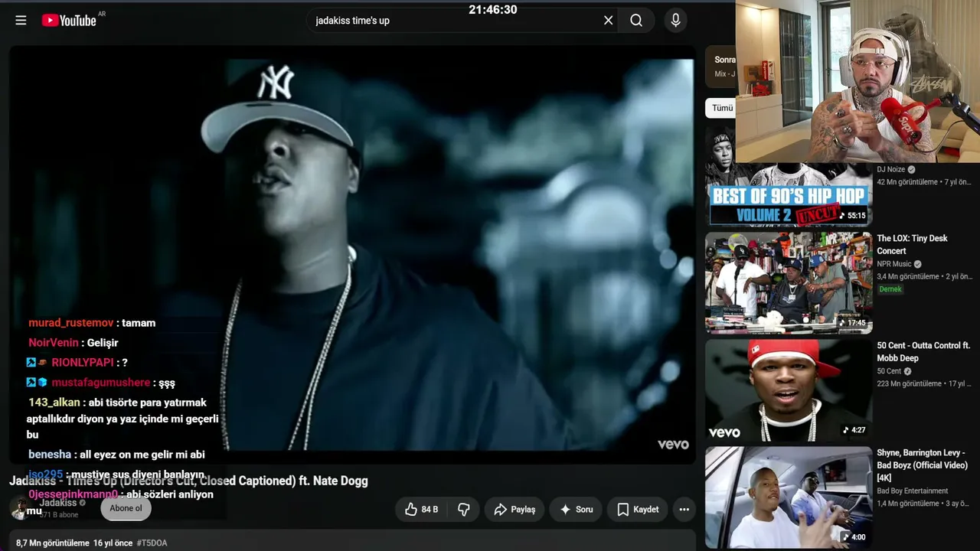Share the video using Paylaş
This screenshot has width=980, height=551.
click(x=514, y=509)
